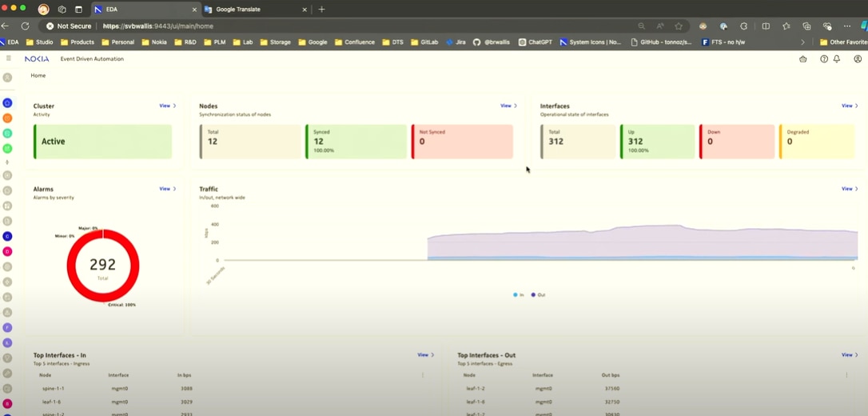Viewport: 868px width, 416px height.
Task: Click View on the Cluster card
Action: click(x=167, y=106)
